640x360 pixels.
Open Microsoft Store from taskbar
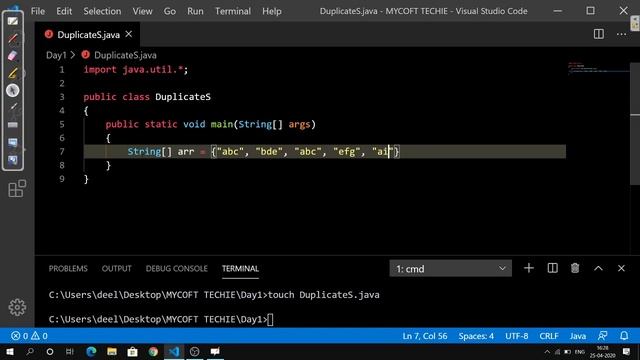pyautogui.click(x=132, y=351)
